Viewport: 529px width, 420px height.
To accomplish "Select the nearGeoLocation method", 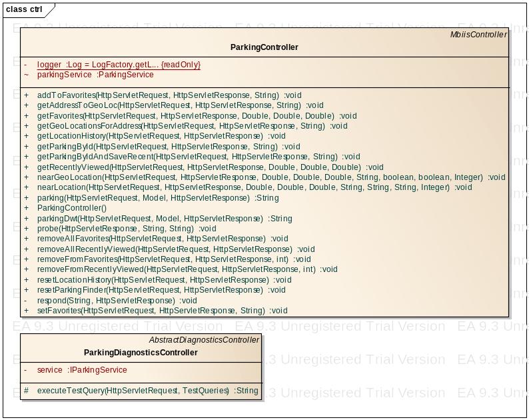I will point(271,177).
